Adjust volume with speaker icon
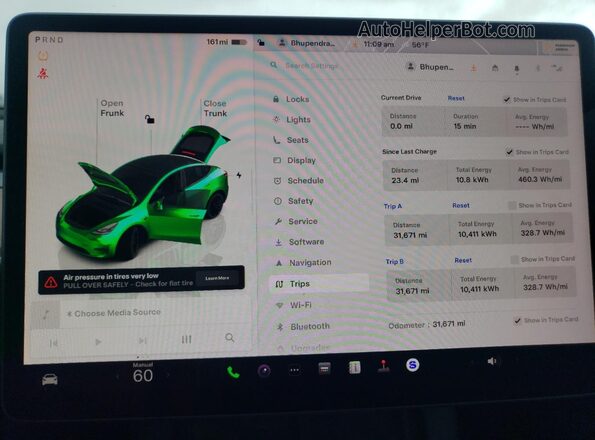 point(492,361)
